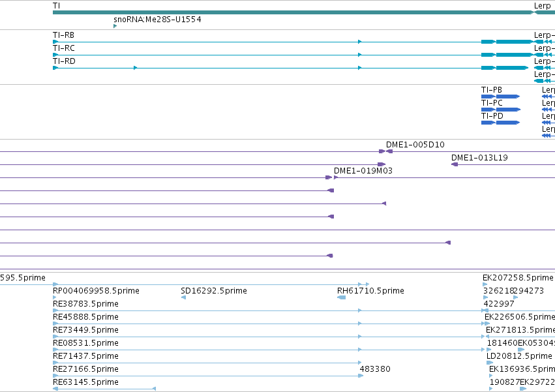The height and width of the screenshot is (392, 555).
Task: Click the small arrow glyph under snoRNA:Me28S-U1554
Action: click(115, 26)
